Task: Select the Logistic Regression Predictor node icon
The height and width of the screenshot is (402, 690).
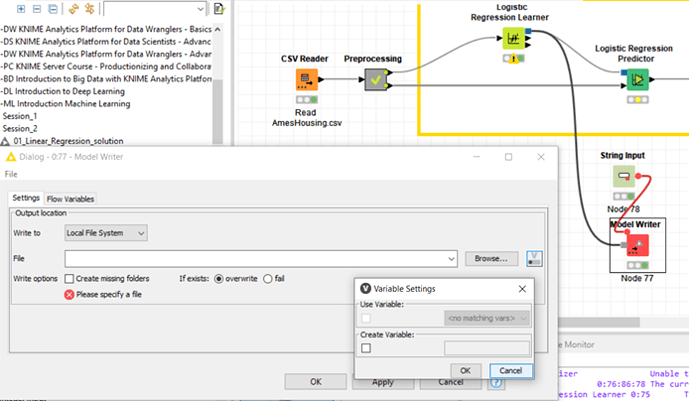Action: 637,80
